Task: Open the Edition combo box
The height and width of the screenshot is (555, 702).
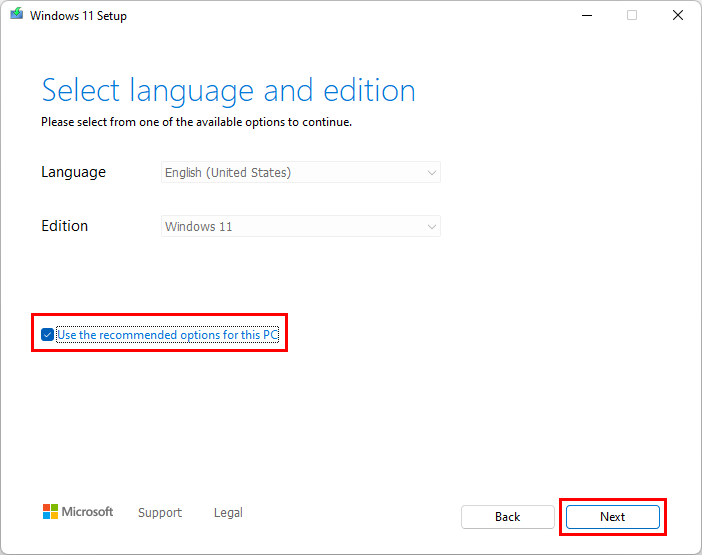Action: (300, 226)
